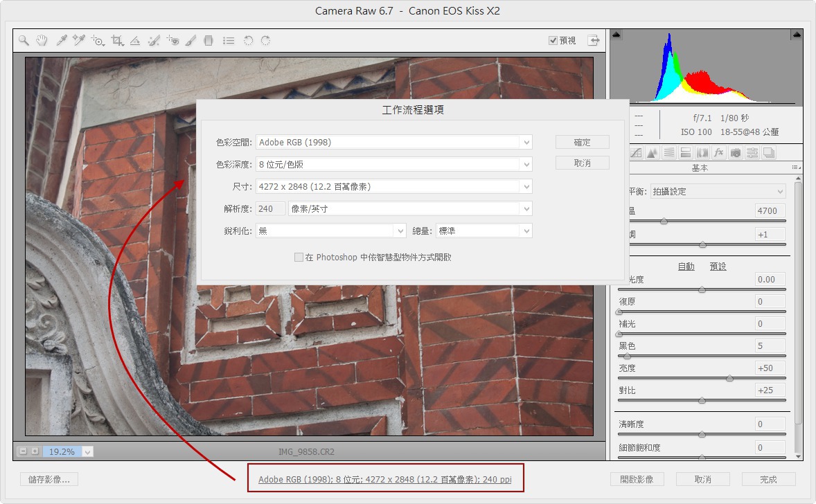Select the Straighten tool

(x=135, y=40)
